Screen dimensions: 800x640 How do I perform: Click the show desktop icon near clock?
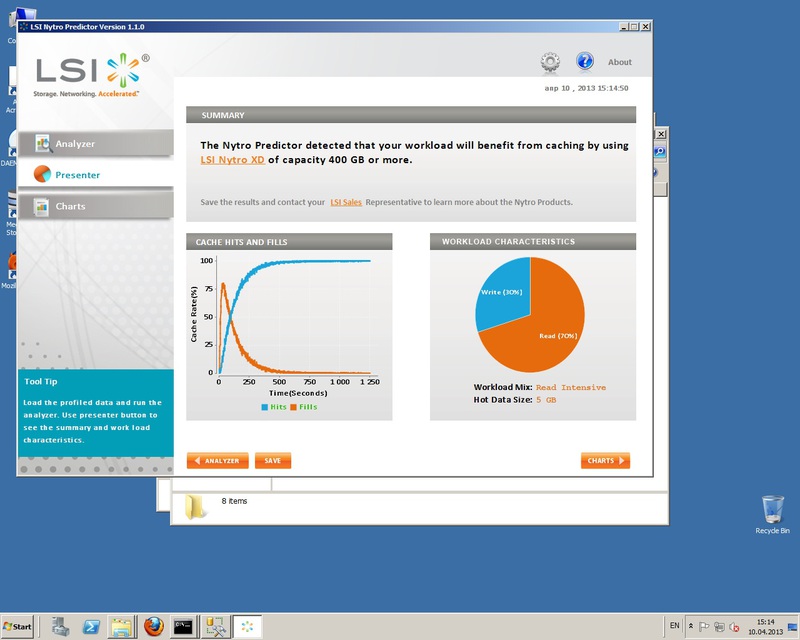point(792,627)
